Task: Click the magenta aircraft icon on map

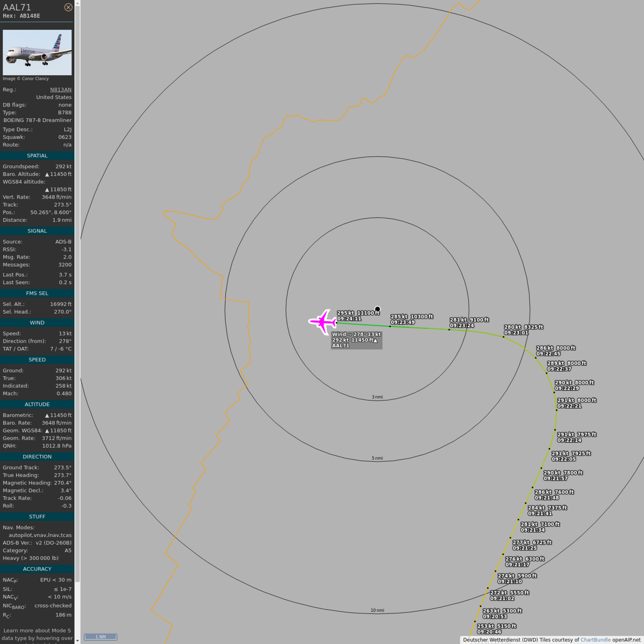Action: (x=322, y=322)
